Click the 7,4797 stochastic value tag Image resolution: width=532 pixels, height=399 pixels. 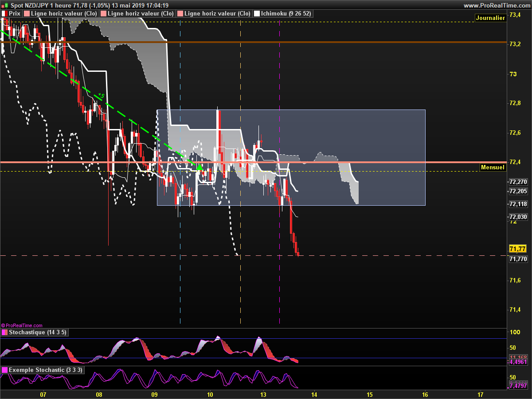coord(518,386)
